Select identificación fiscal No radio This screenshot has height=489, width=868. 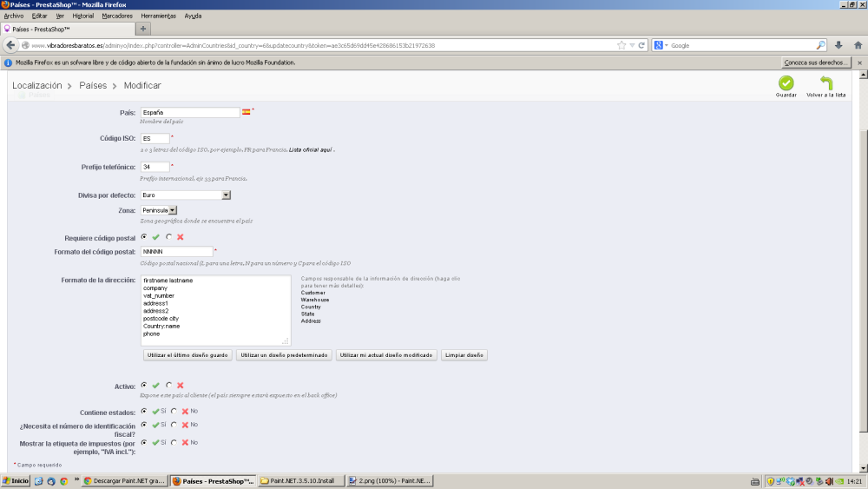[x=174, y=425]
